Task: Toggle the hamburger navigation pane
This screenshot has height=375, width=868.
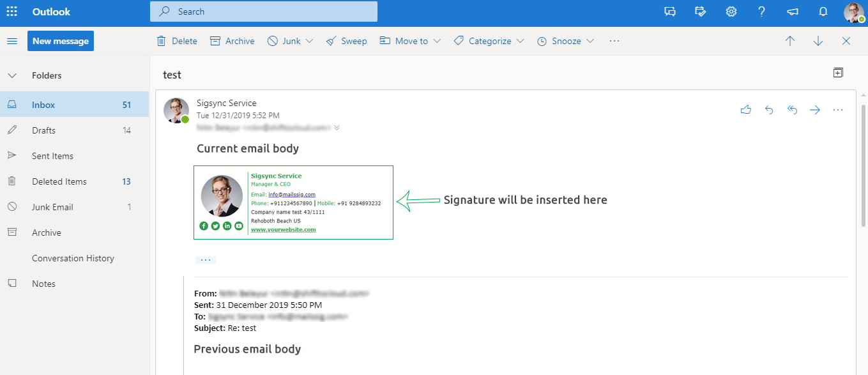Action: click(11, 41)
